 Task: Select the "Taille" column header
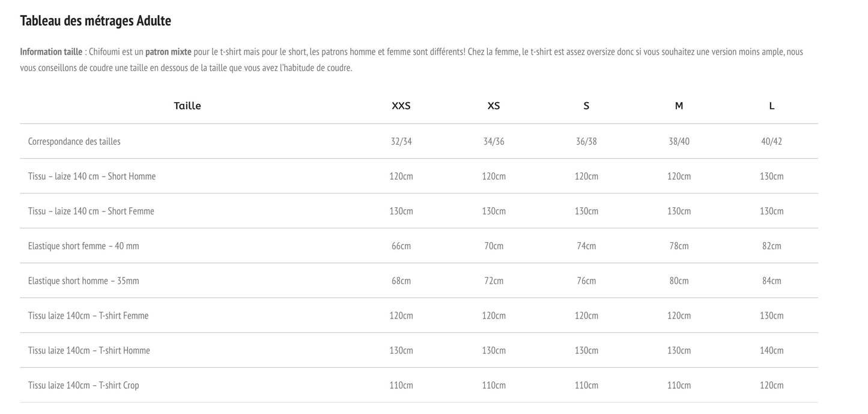pos(187,106)
